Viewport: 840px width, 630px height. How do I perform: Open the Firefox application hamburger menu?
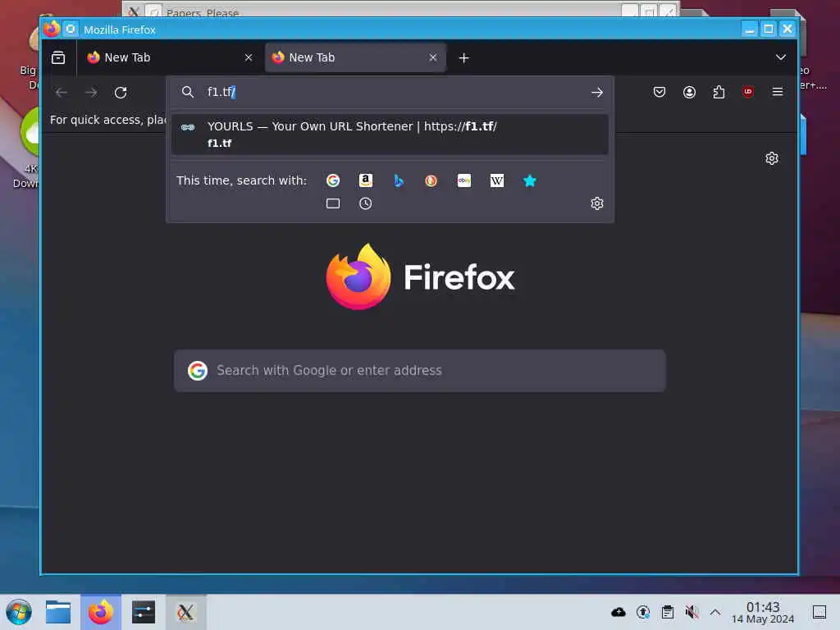pyautogui.click(x=778, y=92)
